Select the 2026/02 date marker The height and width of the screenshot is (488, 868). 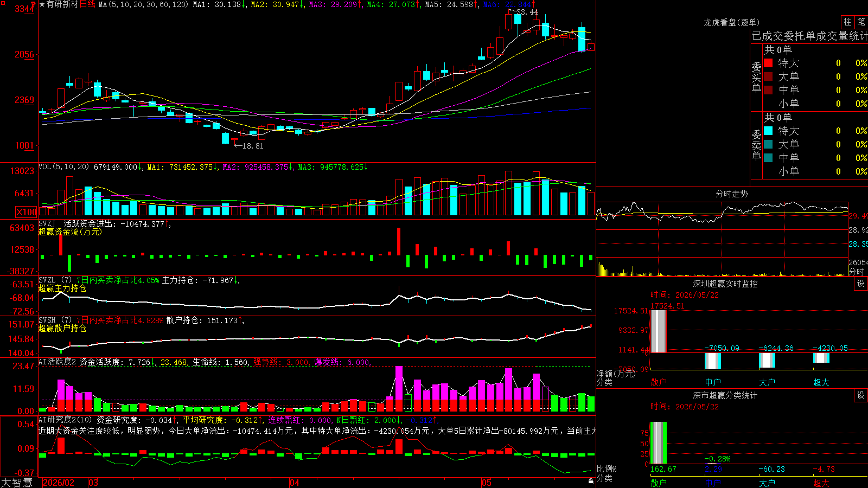(x=59, y=483)
